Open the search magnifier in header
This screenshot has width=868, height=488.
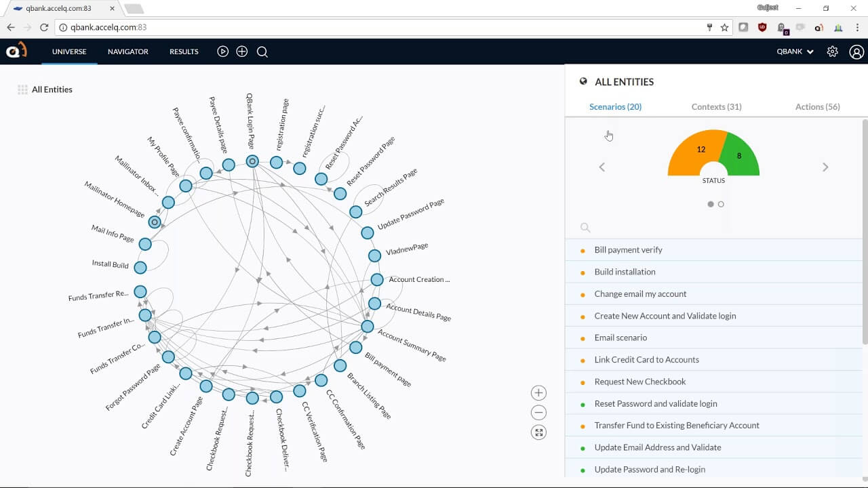click(262, 52)
